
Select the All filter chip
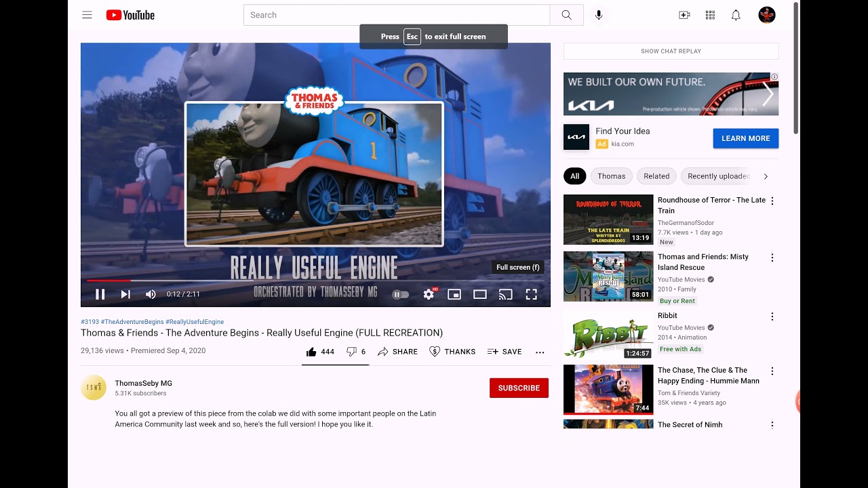pyautogui.click(x=574, y=176)
